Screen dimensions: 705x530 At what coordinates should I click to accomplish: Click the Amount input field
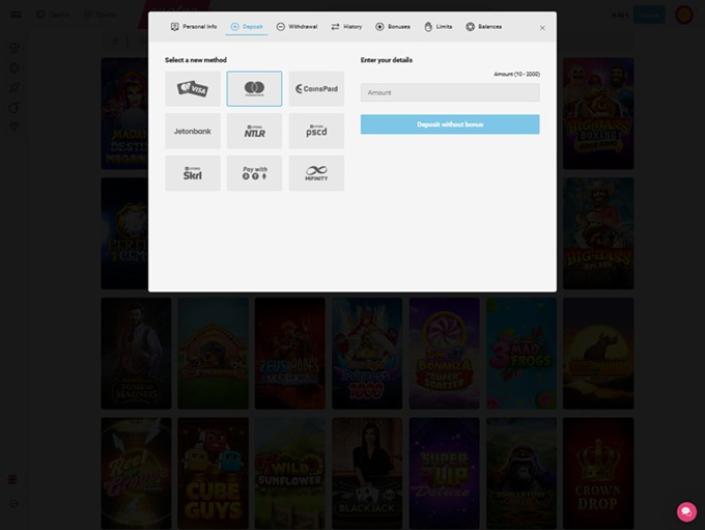click(450, 93)
